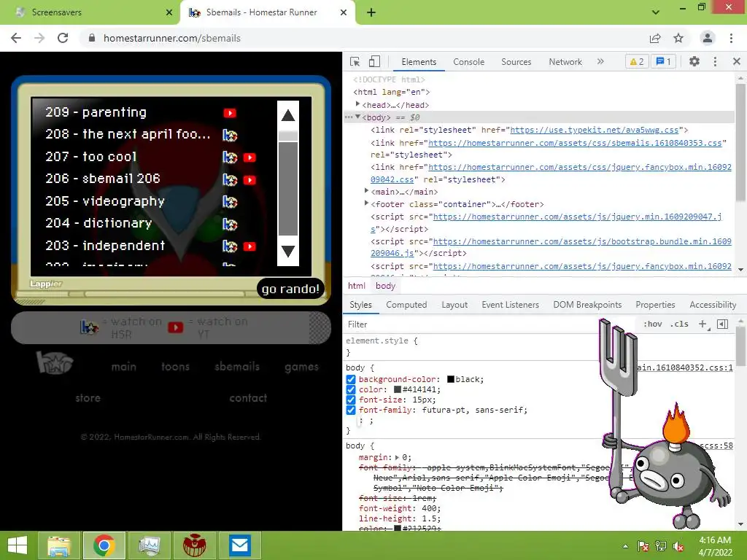This screenshot has height=560, width=747.
Task: Open HSR icon for sbemail 206
Action: pyautogui.click(x=230, y=180)
